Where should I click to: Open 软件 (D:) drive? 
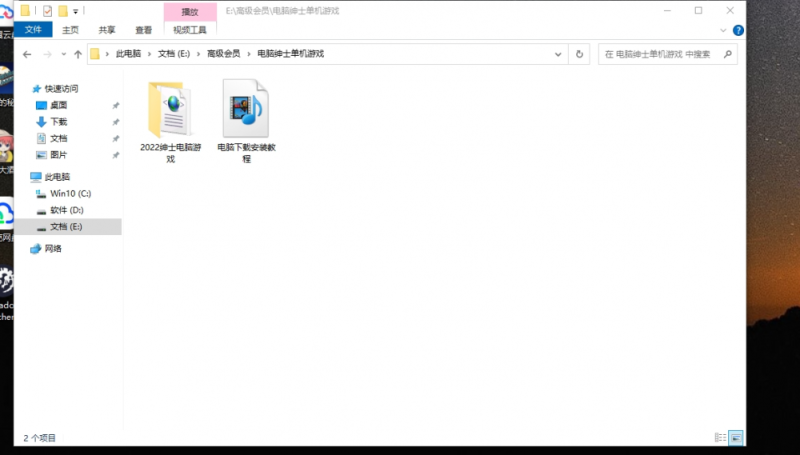point(66,210)
